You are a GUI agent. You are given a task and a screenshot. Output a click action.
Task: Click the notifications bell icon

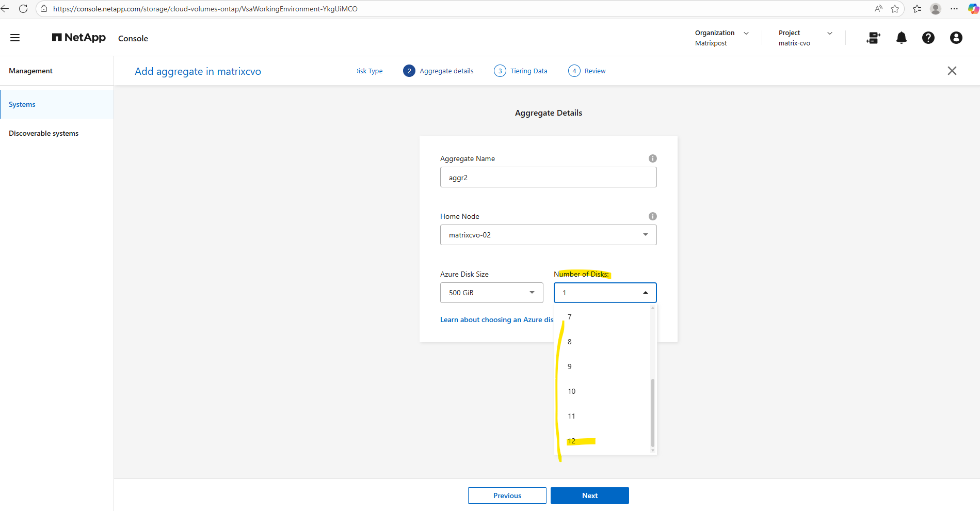tap(901, 38)
